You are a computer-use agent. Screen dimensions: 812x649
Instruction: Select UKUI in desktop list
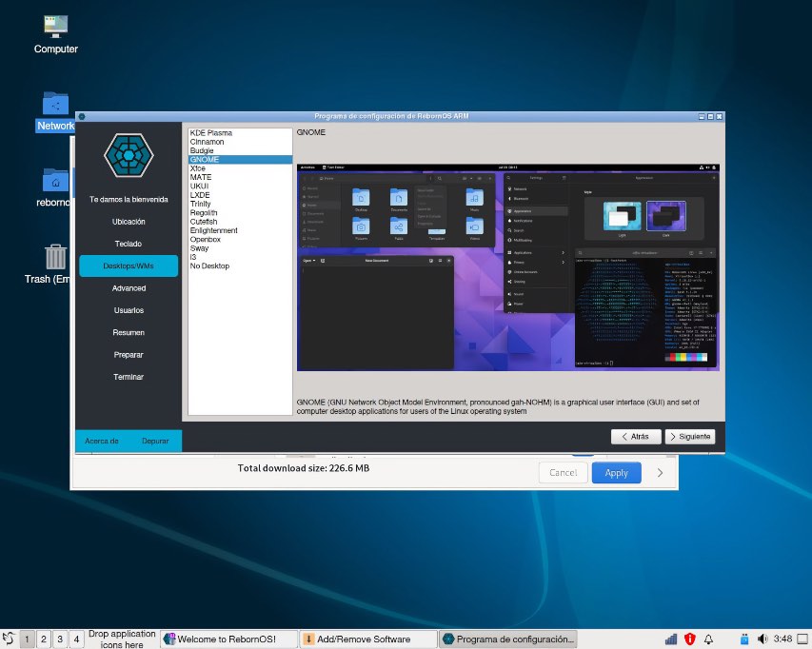(240, 187)
